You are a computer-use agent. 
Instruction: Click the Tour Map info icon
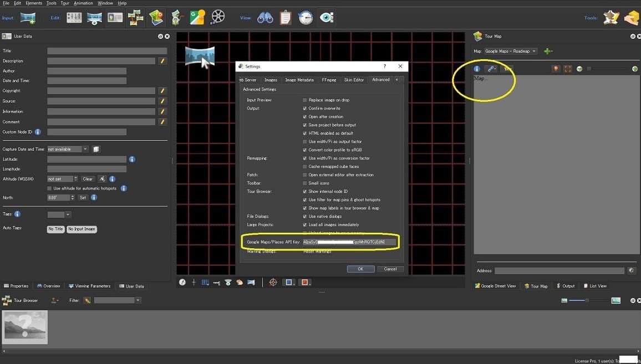point(477,69)
